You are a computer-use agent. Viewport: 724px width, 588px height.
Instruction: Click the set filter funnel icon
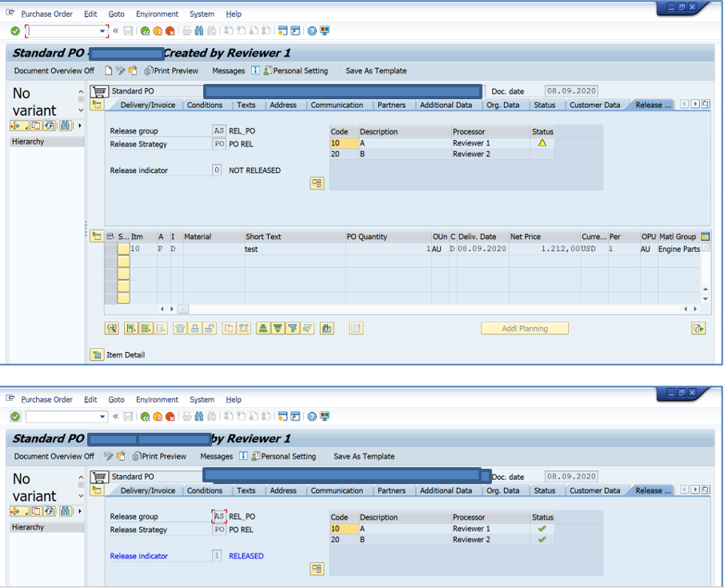(x=292, y=329)
